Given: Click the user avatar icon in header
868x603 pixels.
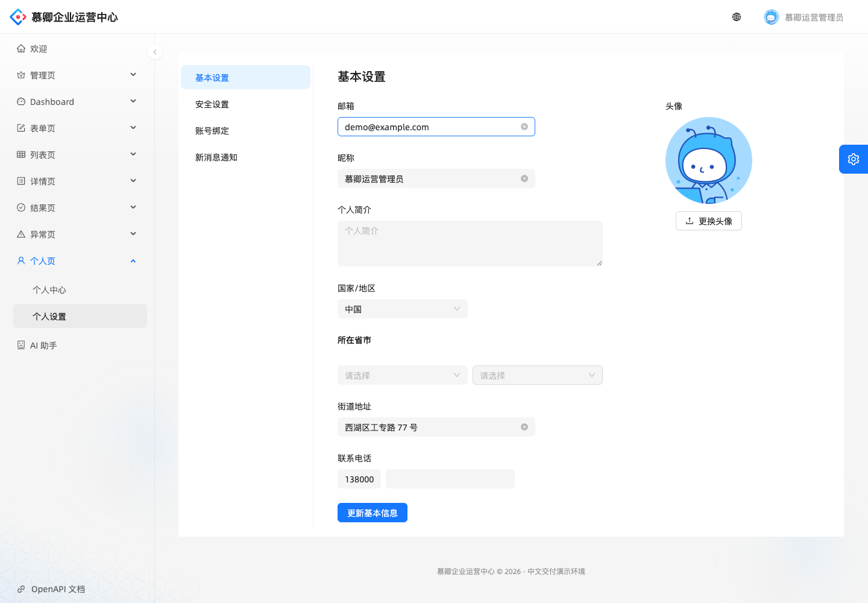Looking at the screenshot, I should click(771, 17).
